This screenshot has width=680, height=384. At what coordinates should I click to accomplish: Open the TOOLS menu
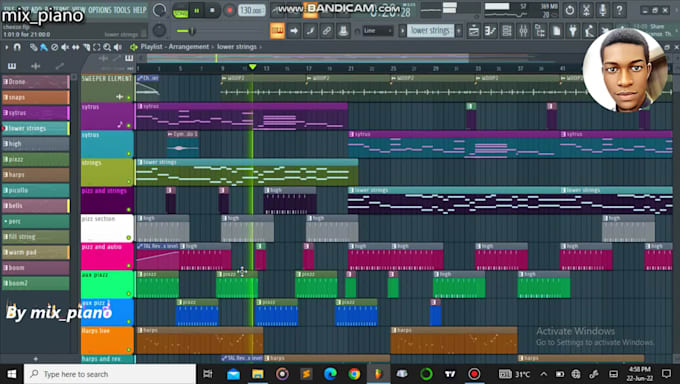tap(121, 10)
